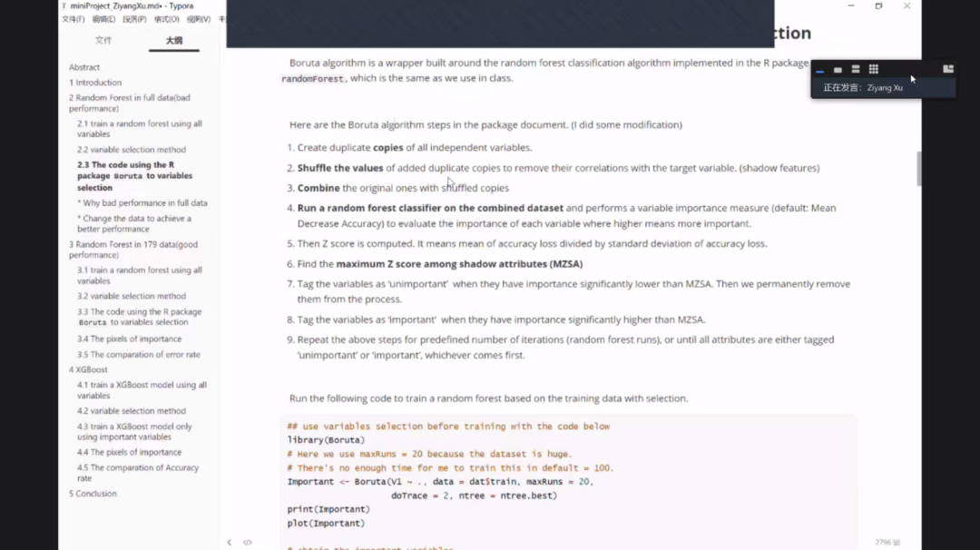The image size is (980, 550).
Task: Click the code line library(Boruta)
Action: pyautogui.click(x=326, y=440)
